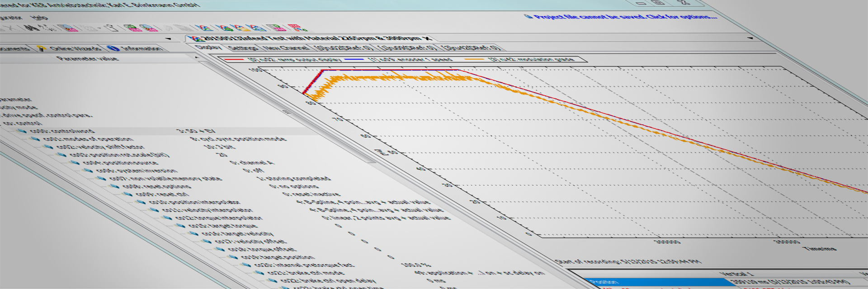
Task: Click the value '10: 3 bit'
Action: (219, 147)
